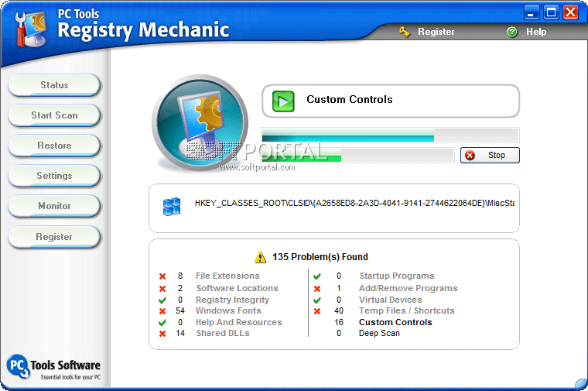Click the red X beside Software Locations
The height and width of the screenshot is (391, 588).
click(162, 289)
